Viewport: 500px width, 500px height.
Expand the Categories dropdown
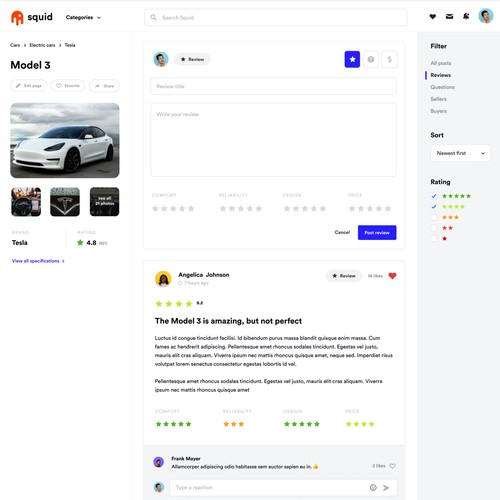(x=83, y=17)
